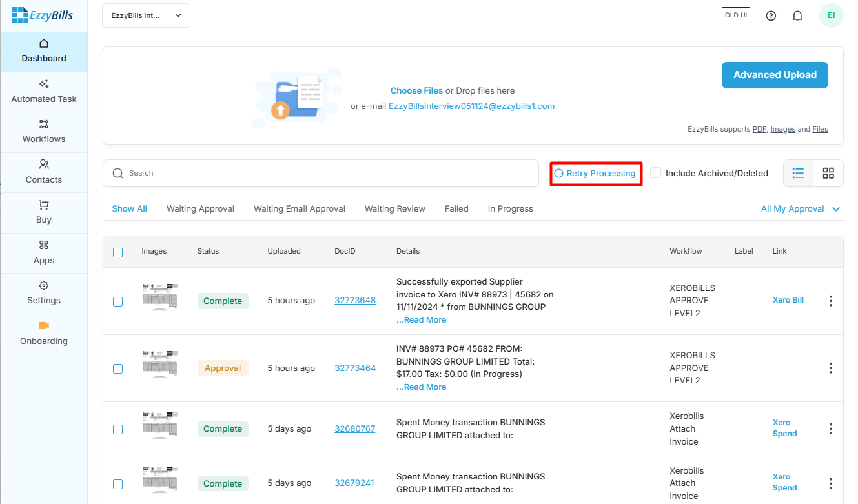Click Complete status badge for document 32773648

point(223,301)
